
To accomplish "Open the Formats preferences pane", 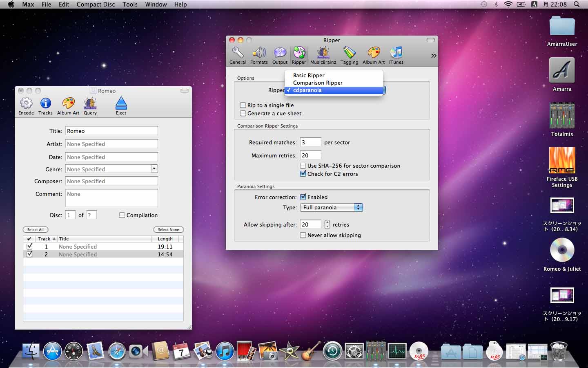I will click(x=259, y=56).
